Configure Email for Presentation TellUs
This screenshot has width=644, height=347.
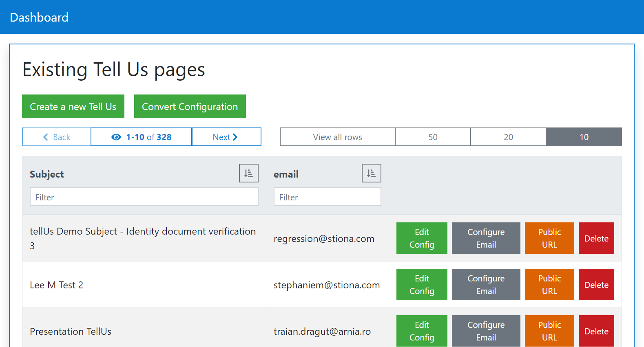tap(486, 331)
